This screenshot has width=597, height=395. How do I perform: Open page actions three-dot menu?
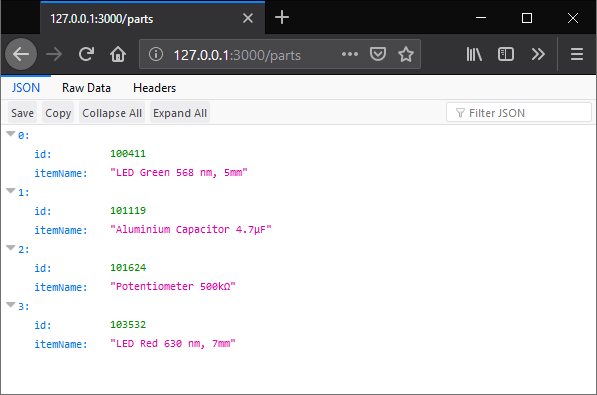click(x=350, y=54)
